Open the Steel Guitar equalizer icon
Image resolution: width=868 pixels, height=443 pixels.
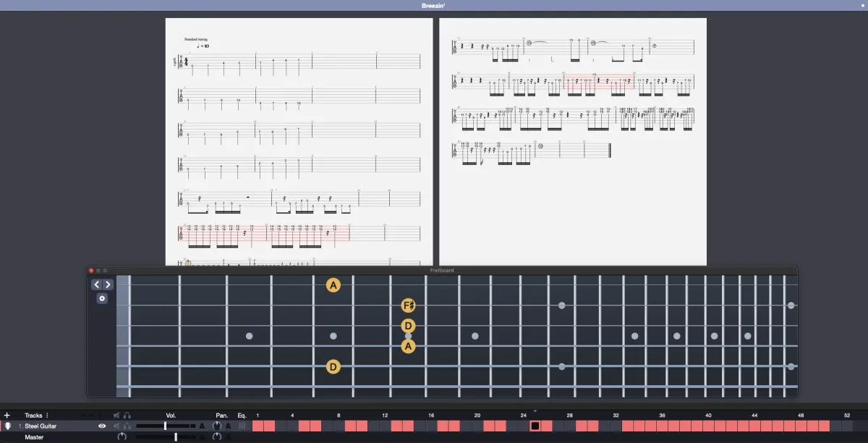[242, 426]
